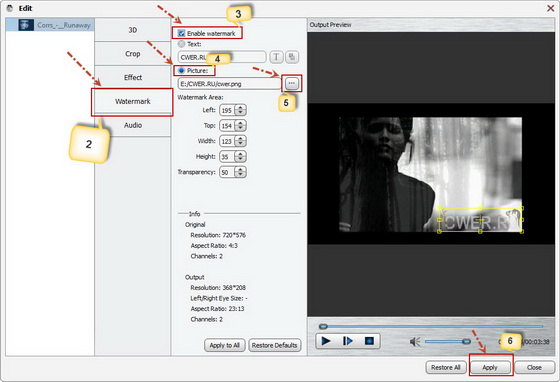Click the Left value field

[x=228, y=110]
